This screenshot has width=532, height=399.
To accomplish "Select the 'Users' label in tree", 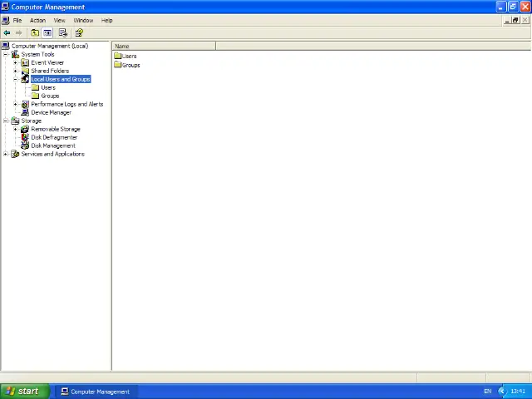I will coord(48,87).
